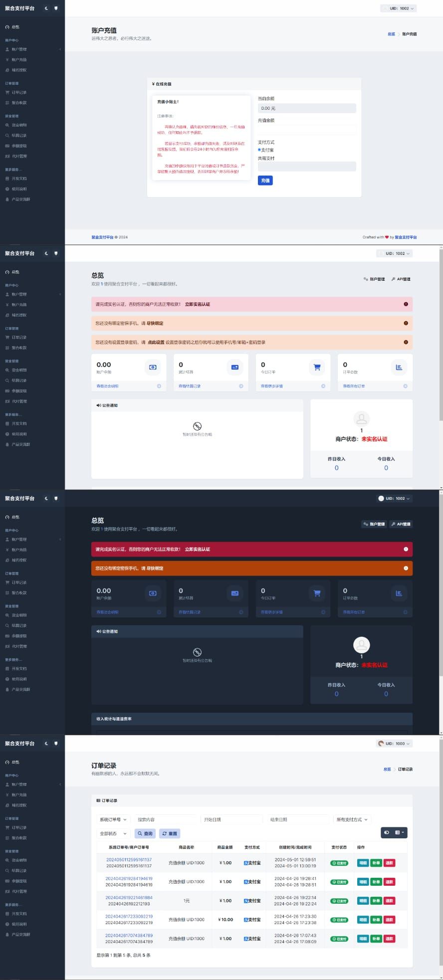Open 账户充值 in 订单记录 page sidebar
The image size is (443, 980).
click(x=32, y=795)
